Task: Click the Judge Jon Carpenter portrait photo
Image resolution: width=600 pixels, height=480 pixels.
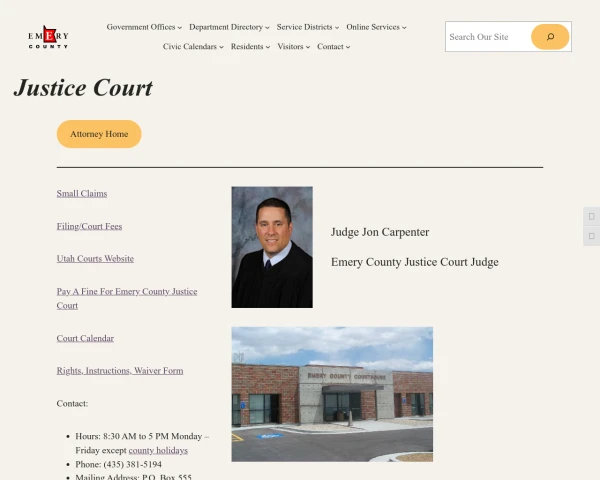Action: (272, 247)
